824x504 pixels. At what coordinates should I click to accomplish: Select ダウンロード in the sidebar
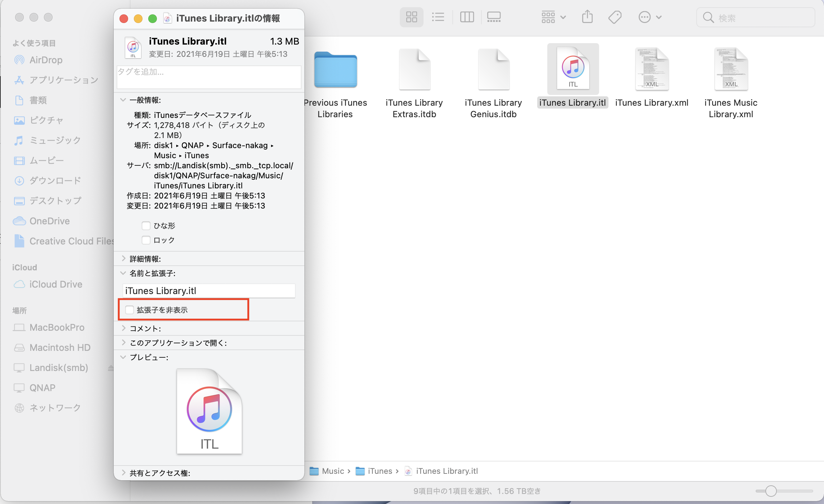tap(55, 180)
